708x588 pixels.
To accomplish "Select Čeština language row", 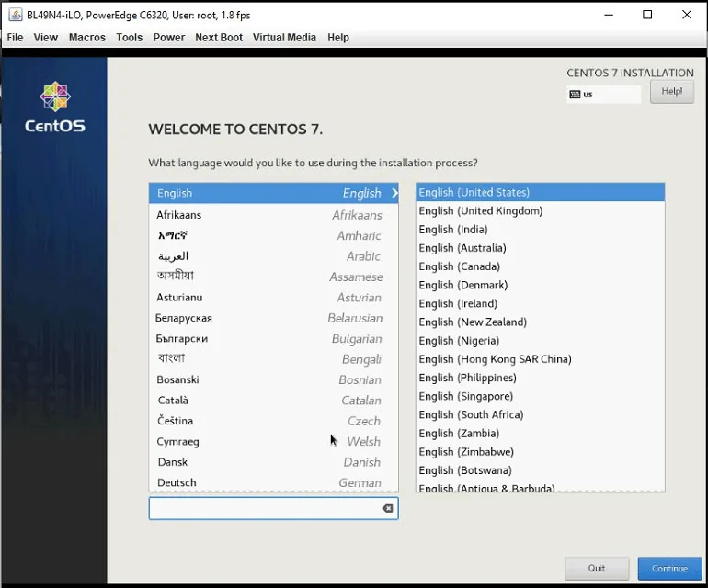I will point(274,421).
